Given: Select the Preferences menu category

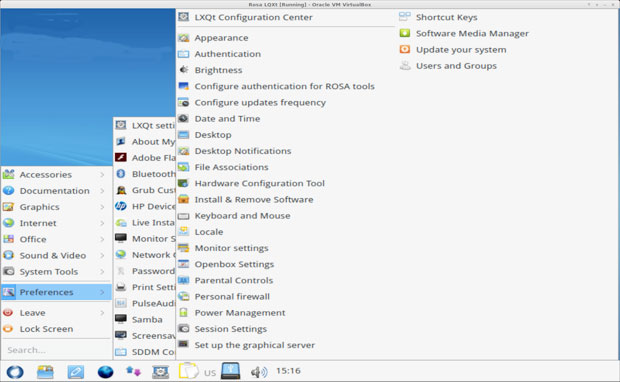Looking at the screenshot, I should point(57,292).
